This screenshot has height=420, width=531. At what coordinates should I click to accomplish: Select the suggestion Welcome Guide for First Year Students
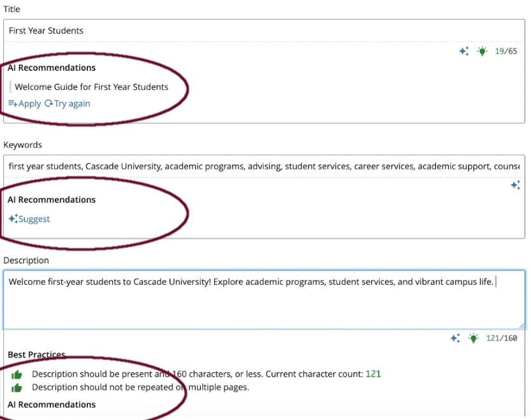coord(92,86)
